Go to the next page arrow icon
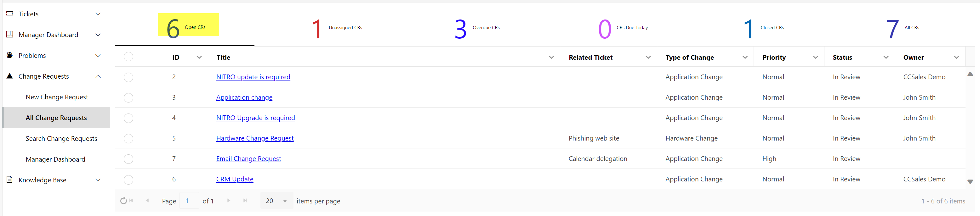This screenshot has width=980, height=216. pyautogui.click(x=229, y=201)
